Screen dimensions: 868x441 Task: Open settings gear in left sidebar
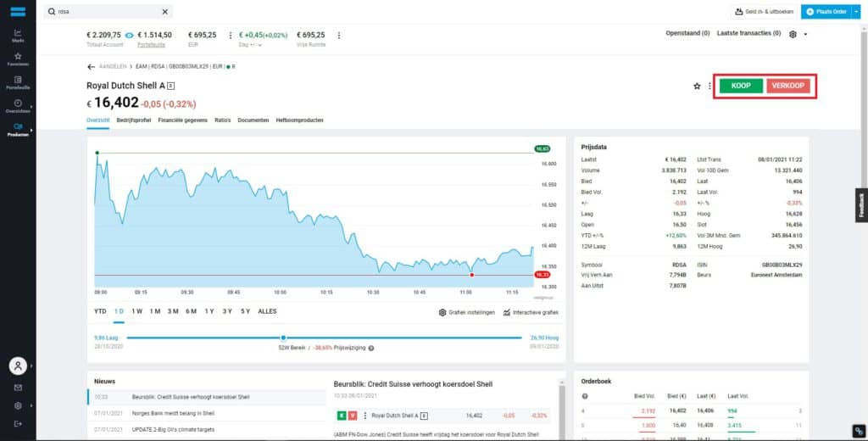coord(18,405)
